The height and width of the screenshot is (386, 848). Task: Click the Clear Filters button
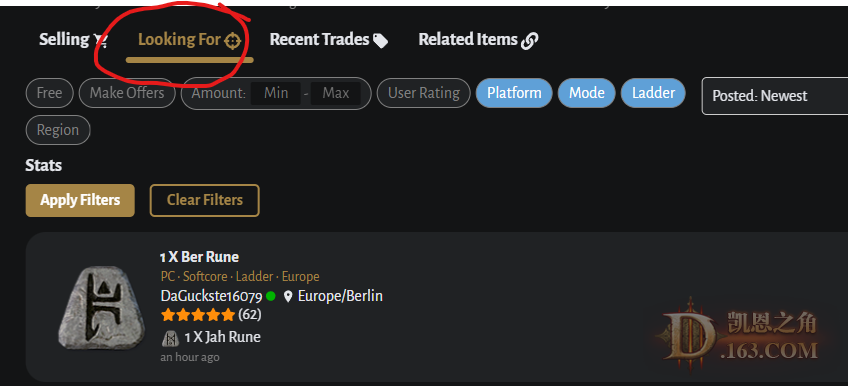pos(204,201)
